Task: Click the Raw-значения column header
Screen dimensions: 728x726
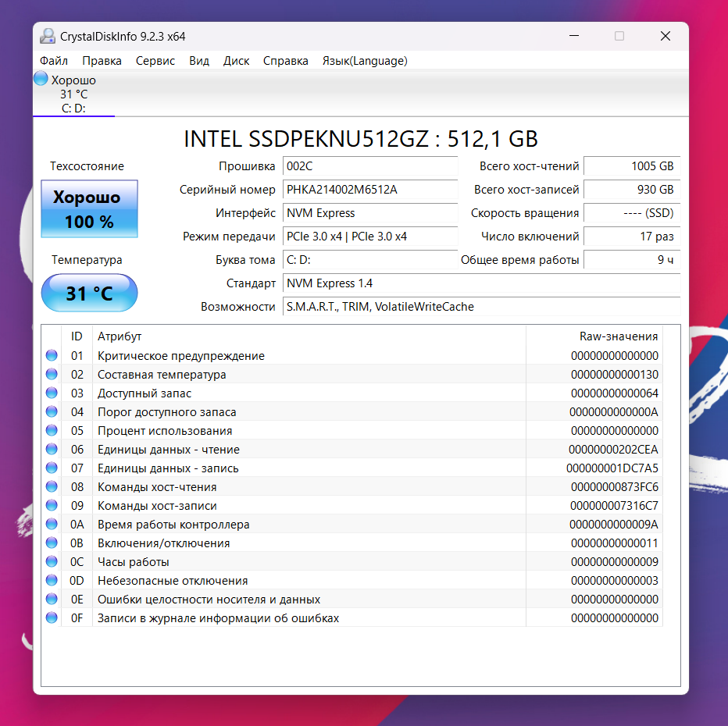Action: (x=618, y=336)
